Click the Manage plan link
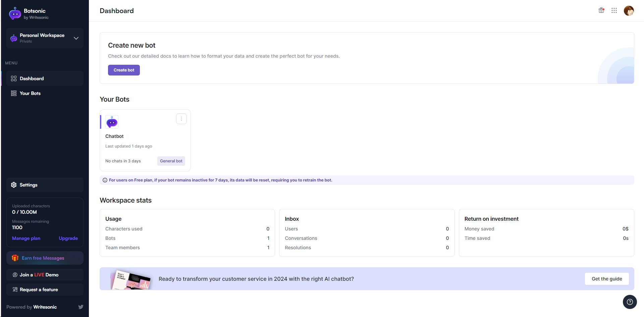The image size is (644, 317). point(26,238)
